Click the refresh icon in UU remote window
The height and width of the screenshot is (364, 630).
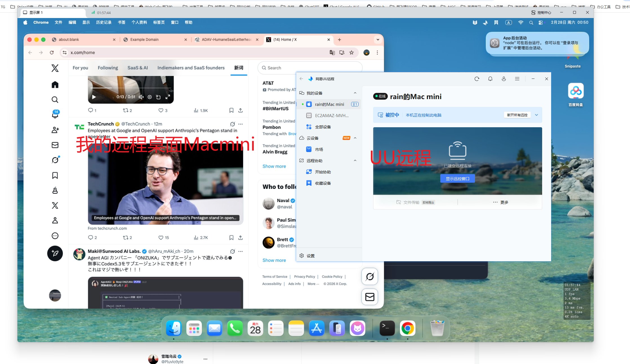click(477, 79)
